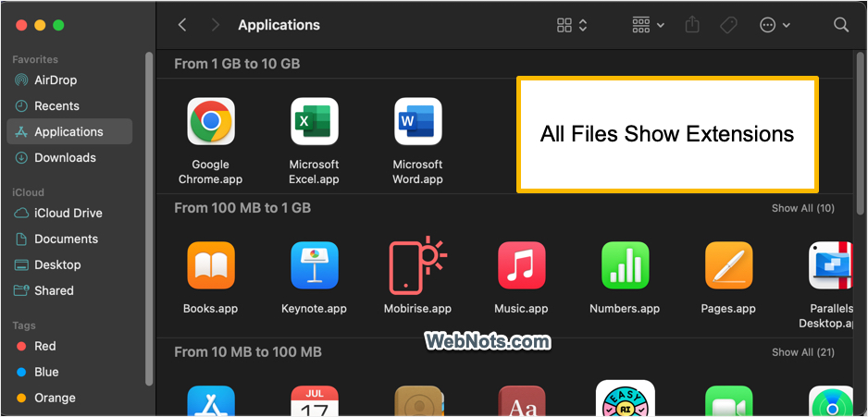Open Desktop in the sidebar
This screenshot has width=868, height=417.
point(69,265)
